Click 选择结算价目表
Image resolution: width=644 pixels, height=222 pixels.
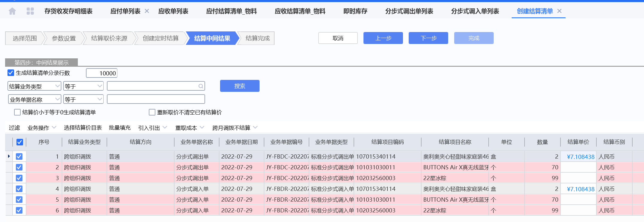83,128
